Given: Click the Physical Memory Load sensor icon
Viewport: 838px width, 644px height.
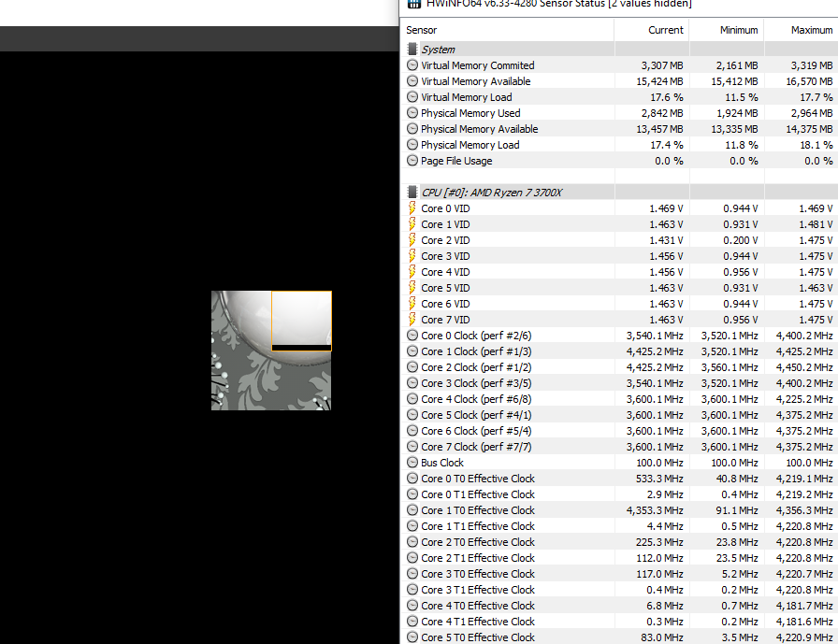Looking at the screenshot, I should (x=412, y=145).
